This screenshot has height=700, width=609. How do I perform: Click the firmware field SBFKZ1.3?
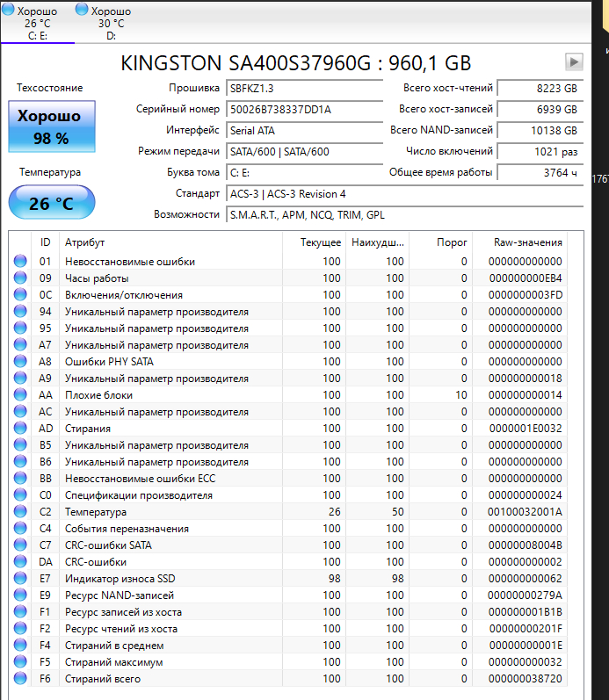tap(304, 89)
